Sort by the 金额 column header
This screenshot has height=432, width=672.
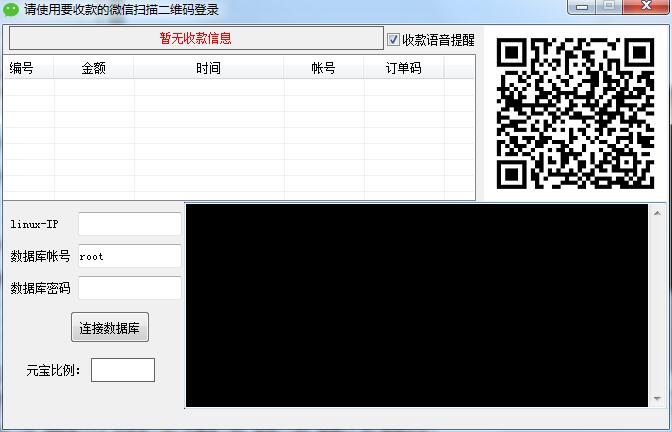94,68
